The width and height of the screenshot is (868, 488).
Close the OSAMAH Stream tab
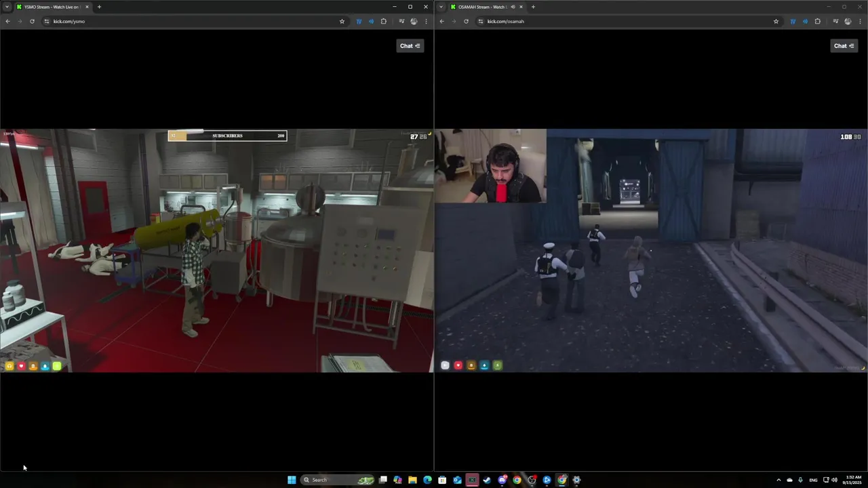(x=521, y=7)
